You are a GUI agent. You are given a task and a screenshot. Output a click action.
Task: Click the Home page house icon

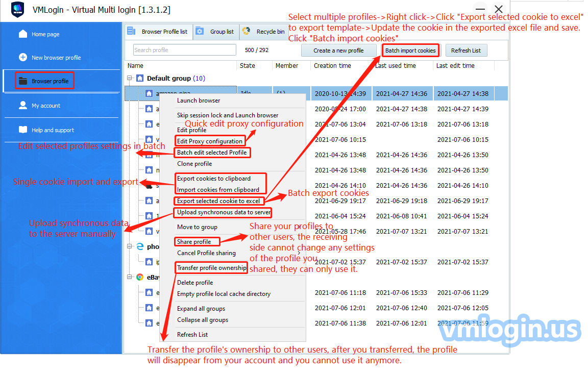tap(23, 34)
